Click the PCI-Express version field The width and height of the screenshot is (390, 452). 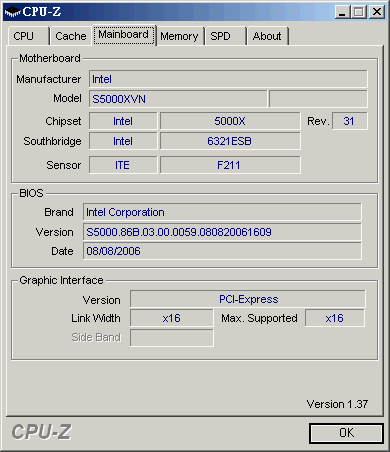pyautogui.click(x=248, y=299)
